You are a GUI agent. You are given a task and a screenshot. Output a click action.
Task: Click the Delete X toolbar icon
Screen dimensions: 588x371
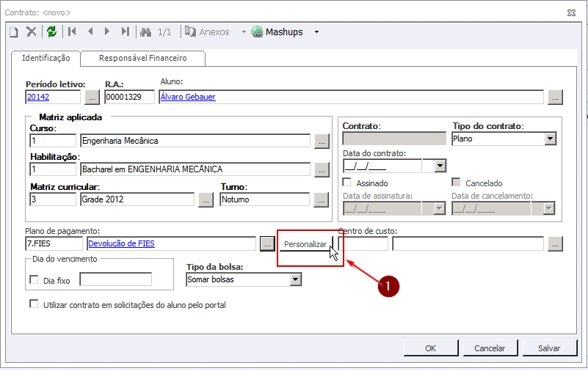(x=32, y=32)
